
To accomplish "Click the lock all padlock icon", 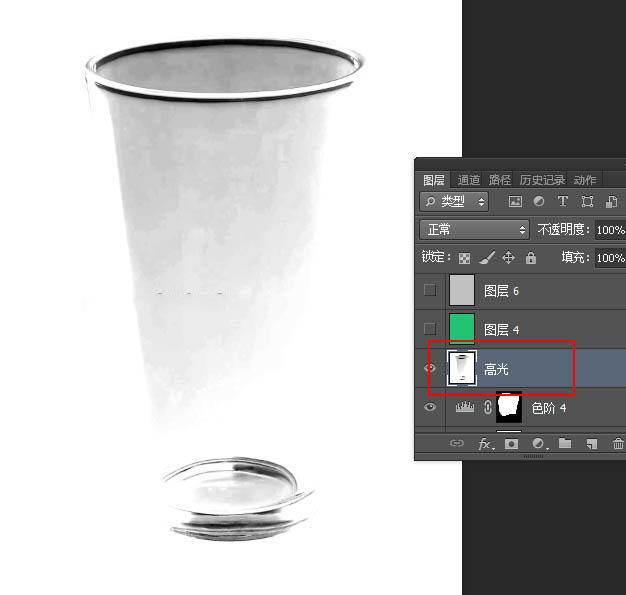I will (530, 258).
